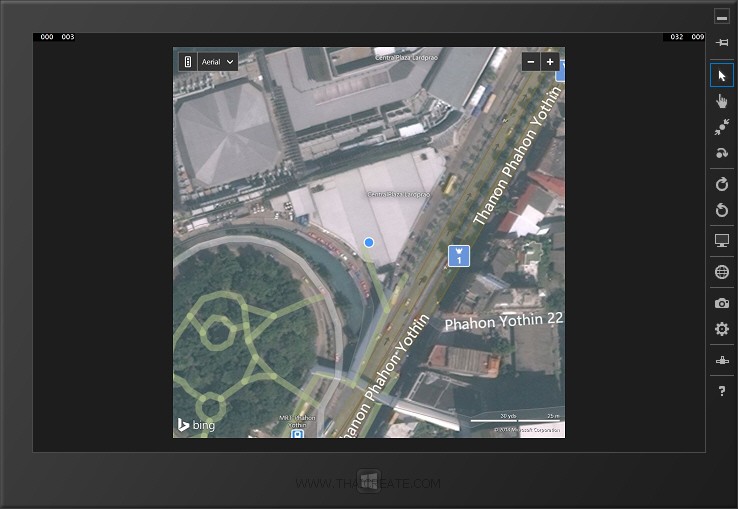Zoom out the map with minus button
738x509 pixels.
[530, 62]
